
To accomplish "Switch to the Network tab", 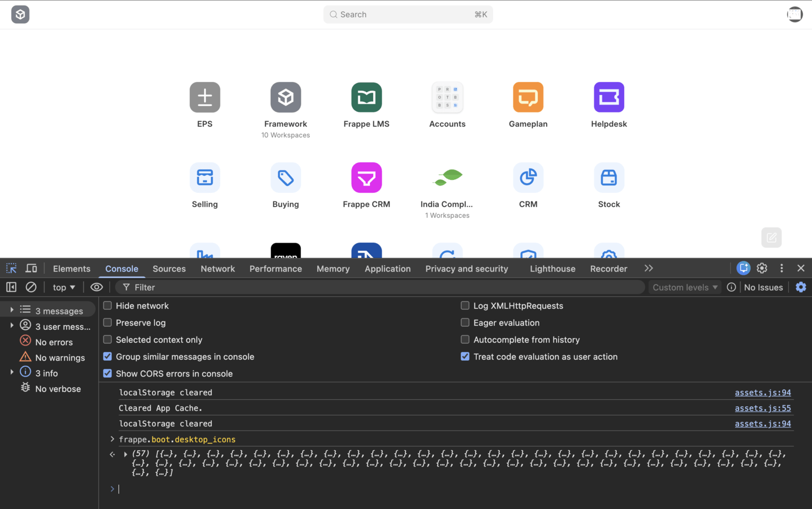I will (x=217, y=269).
